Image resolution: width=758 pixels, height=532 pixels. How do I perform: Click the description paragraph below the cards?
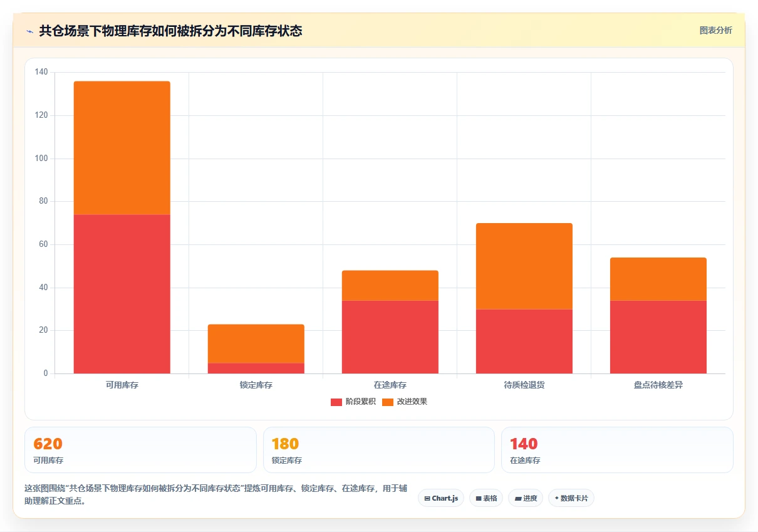click(x=215, y=494)
